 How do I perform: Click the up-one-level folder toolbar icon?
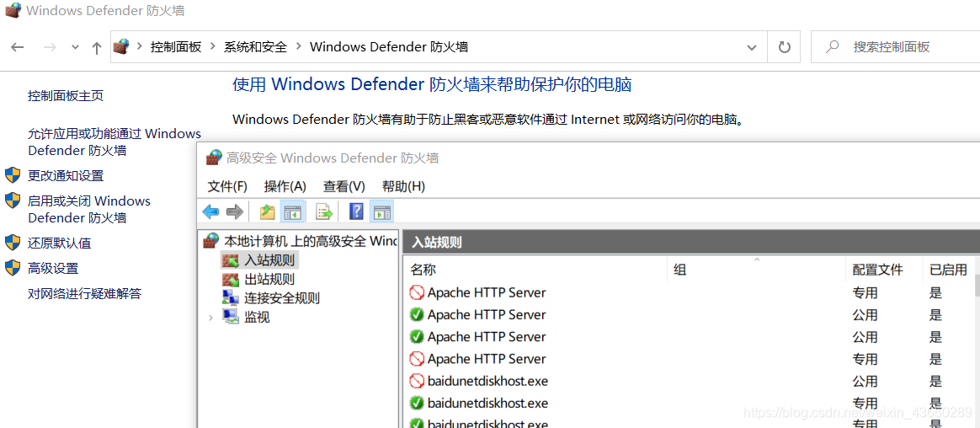click(x=268, y=212)
